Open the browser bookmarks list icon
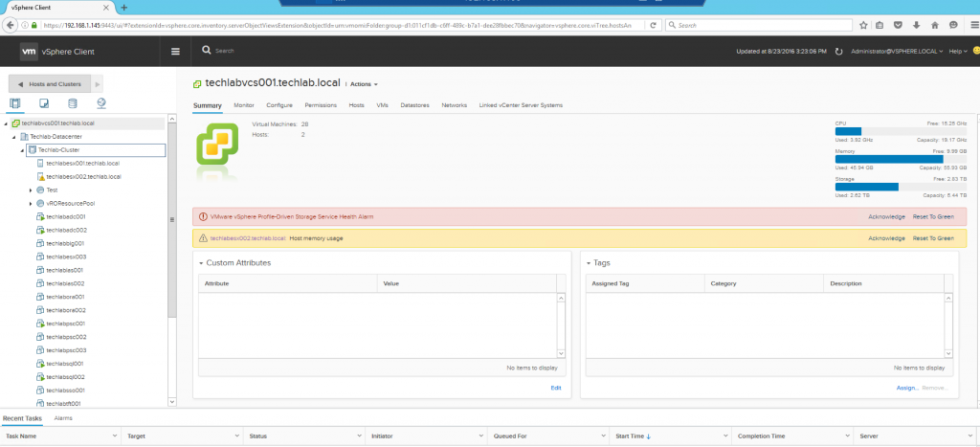The width and height of the screenshot is (980, 447). (x=880, y=25)
